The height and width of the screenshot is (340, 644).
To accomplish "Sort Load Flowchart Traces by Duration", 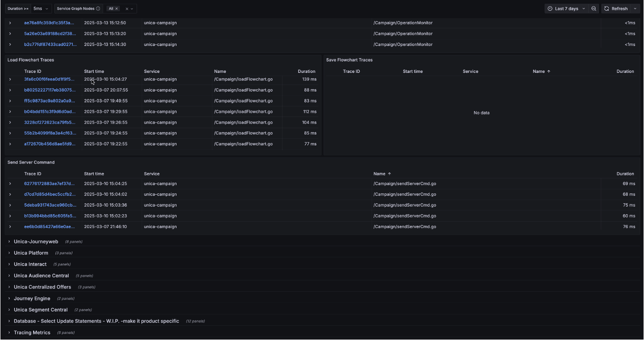I will [307, 72].
